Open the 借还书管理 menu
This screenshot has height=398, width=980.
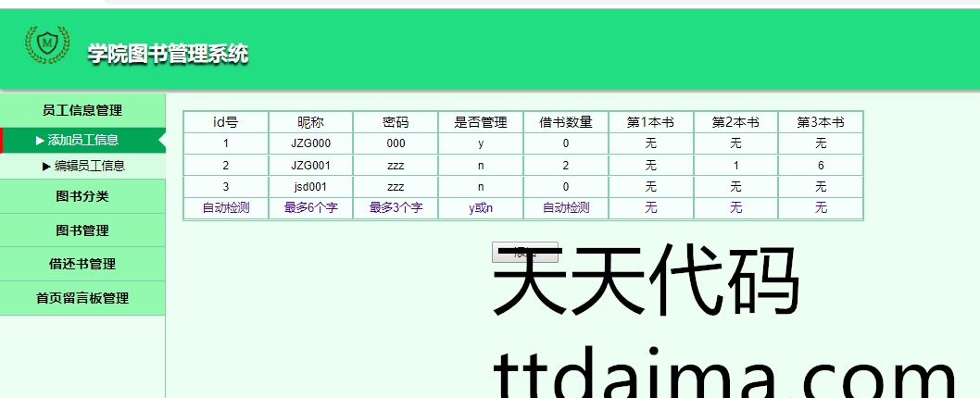click(x=82, y=264)
